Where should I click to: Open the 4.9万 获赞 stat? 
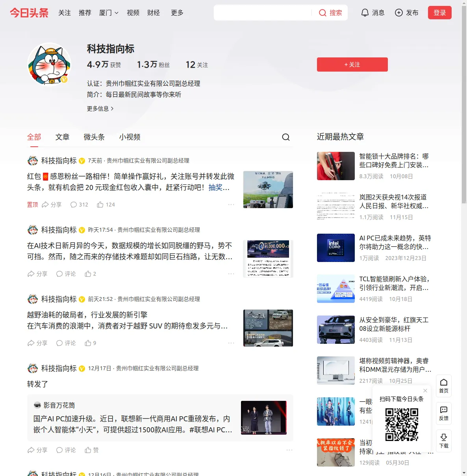[x=104, y=65]
